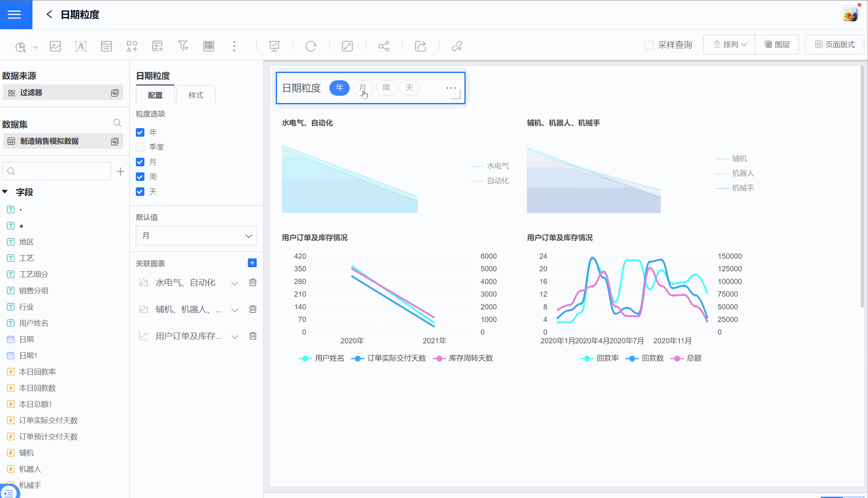
Task: Click the refresh icon in toolbar
Action: [311, 46]
